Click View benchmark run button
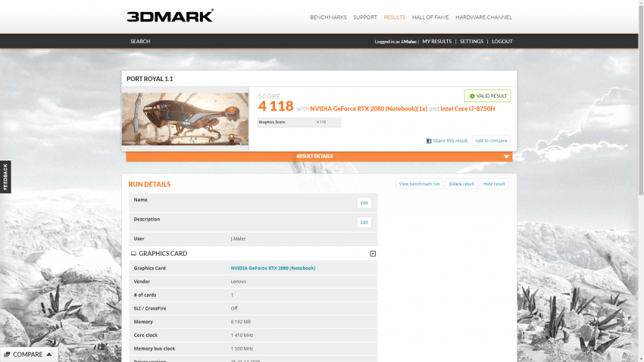Viewport: 644px width, 362px height. 419,184
